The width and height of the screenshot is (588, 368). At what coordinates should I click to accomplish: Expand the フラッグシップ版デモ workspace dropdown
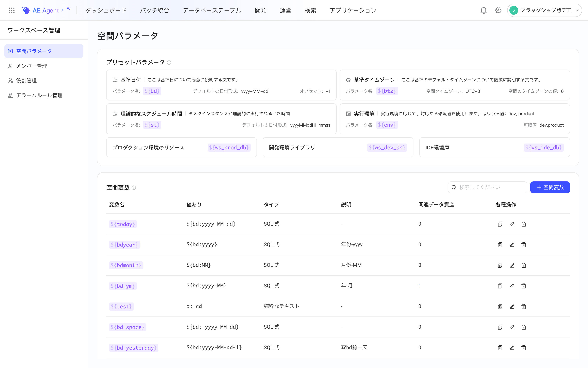coord(544,10)
